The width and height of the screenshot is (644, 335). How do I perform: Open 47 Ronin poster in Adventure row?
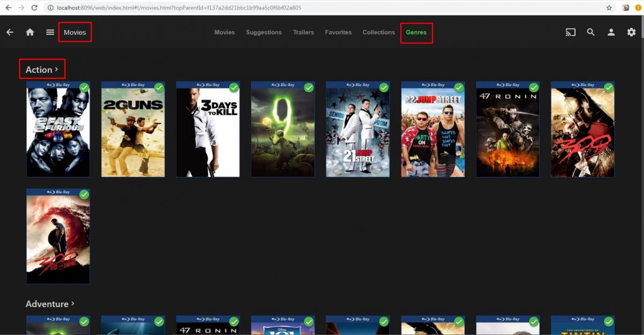(208, 325)
